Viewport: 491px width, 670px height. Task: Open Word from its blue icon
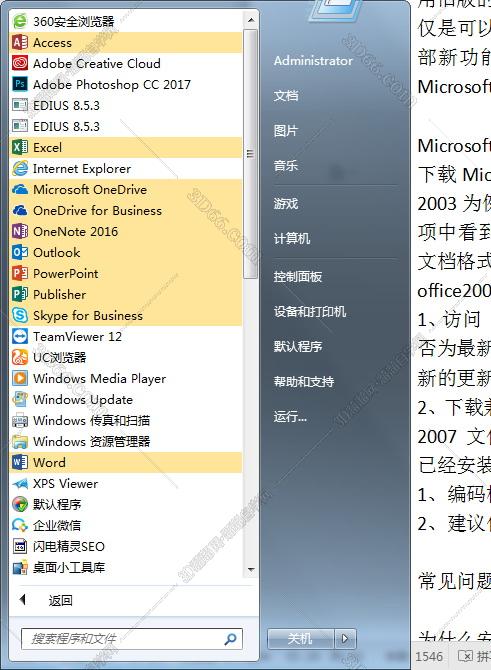coord(20,462)
